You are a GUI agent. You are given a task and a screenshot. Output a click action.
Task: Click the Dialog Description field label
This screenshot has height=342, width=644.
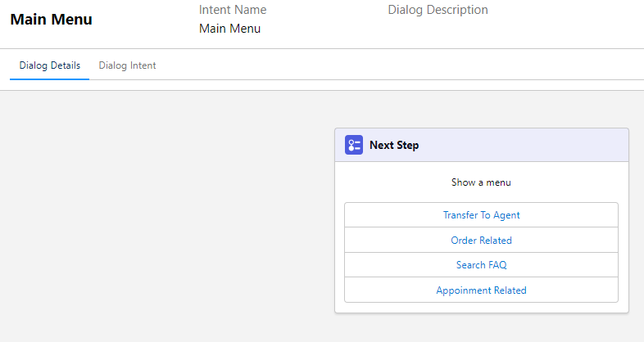pos(438,10)
